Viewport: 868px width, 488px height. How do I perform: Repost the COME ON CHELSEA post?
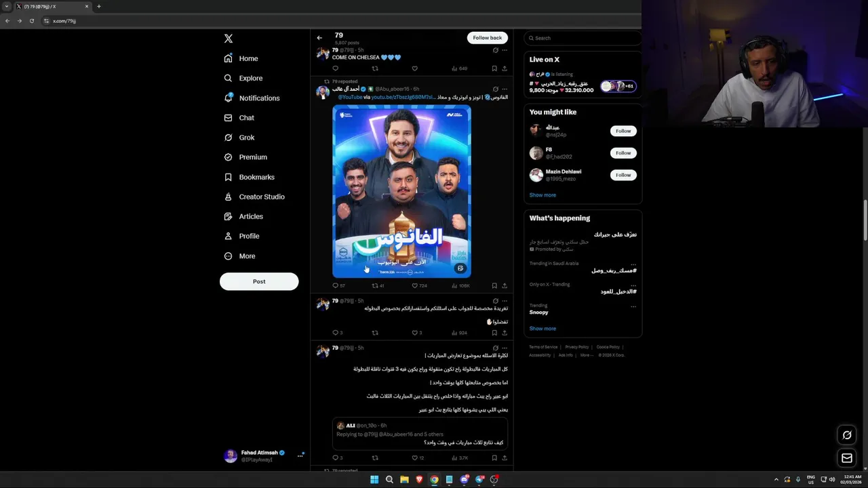click(x=375, y=68)
